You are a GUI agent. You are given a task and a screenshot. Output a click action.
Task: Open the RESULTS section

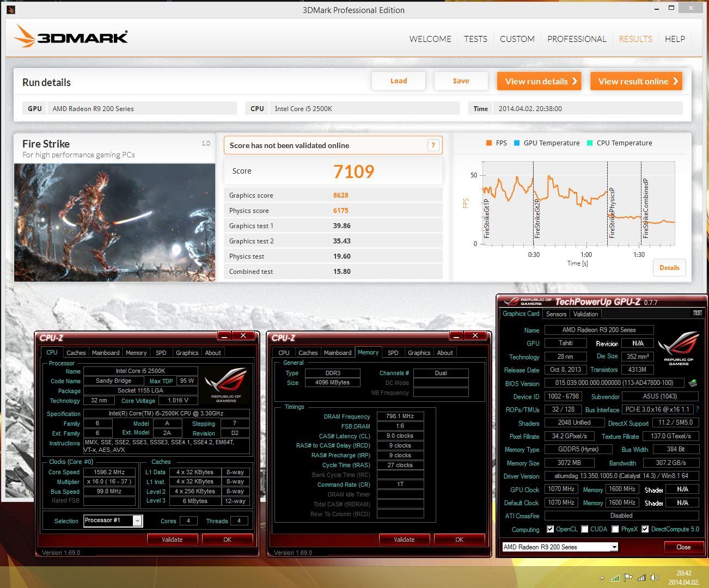[x=635, y=39]
